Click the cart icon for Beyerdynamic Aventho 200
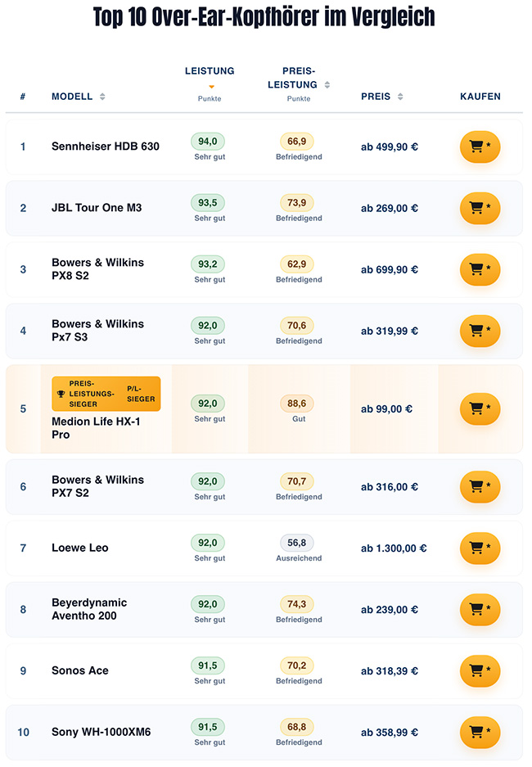Screen dimensions: 532x767 [x=480, y=610]
